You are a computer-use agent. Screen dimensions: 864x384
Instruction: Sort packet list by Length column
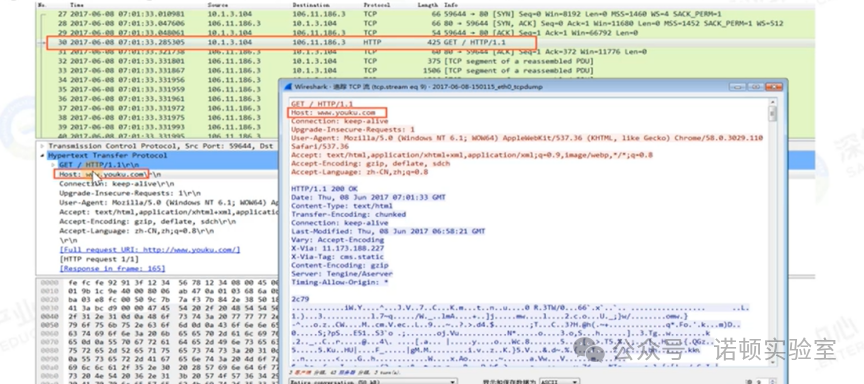pyautogui.click(x=428, y=4)
